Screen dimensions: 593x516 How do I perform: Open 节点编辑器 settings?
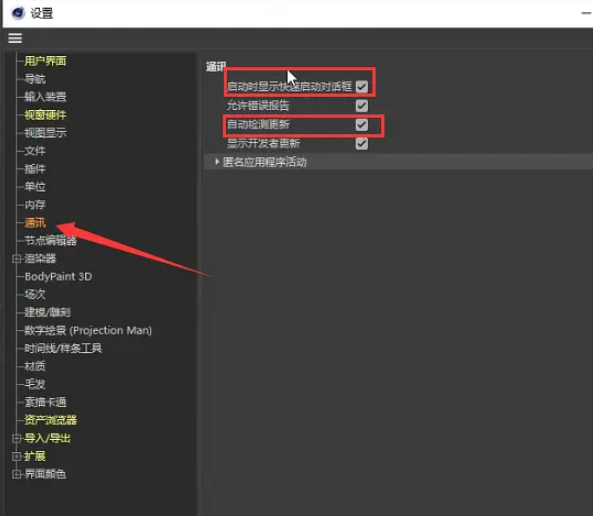tap(50, 240)
